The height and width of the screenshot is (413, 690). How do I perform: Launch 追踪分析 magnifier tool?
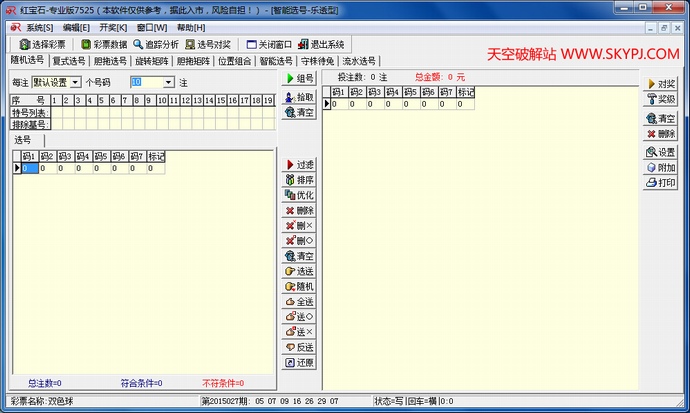pyautogui.click(x=155, y=45)
